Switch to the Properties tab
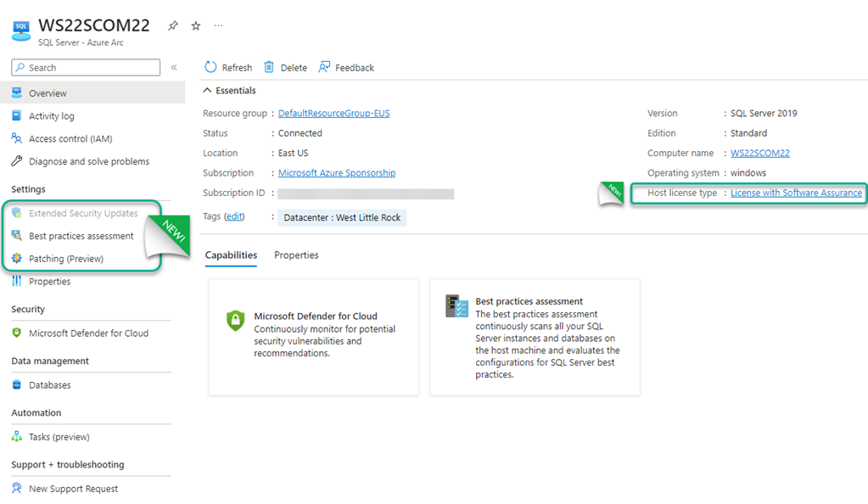Viewport: 868px width, 504px height. point(296,255)
